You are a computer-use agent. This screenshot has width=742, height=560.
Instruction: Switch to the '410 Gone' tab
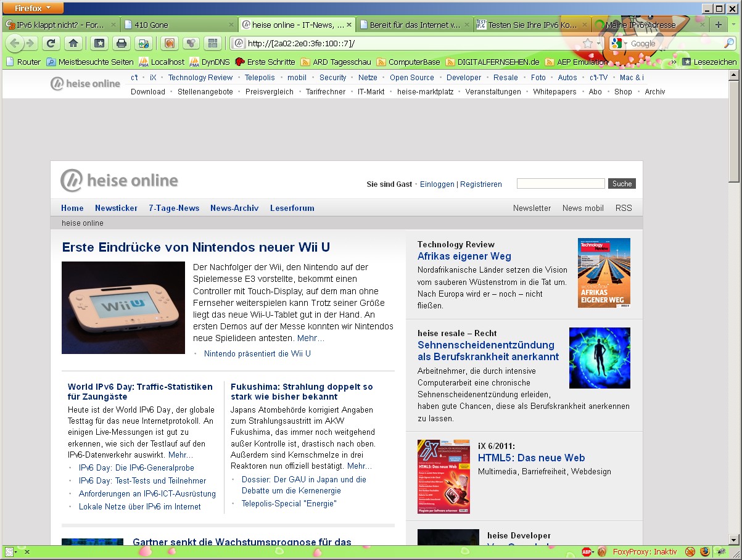(179, 25)
